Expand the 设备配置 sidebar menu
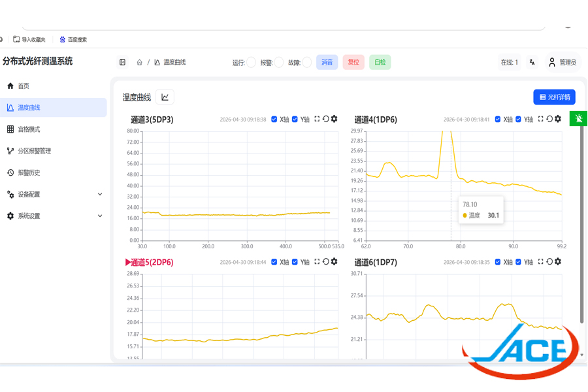The height and width of the screenshot is (392, 588). pos(54,194)
